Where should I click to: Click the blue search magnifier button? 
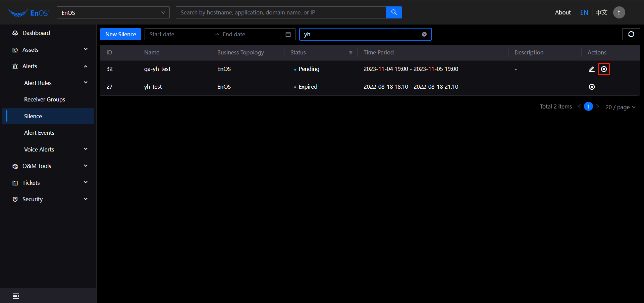click(394, 12)
